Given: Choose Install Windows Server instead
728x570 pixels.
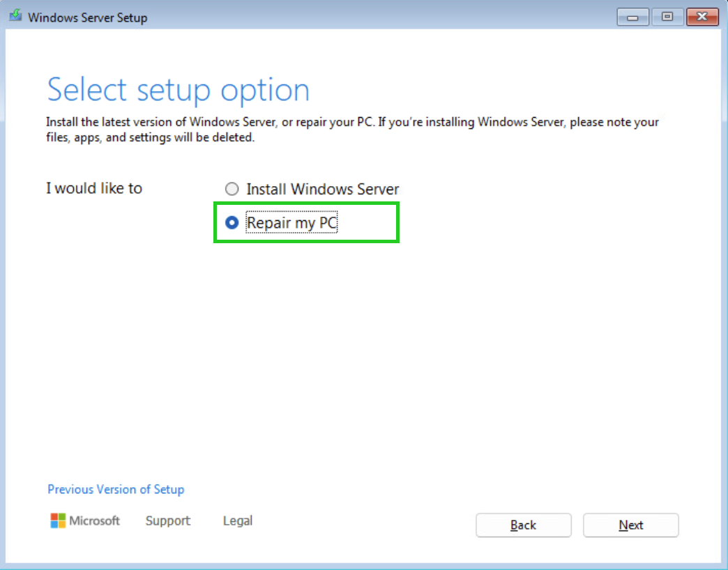Looking at the screenshot, I should 232,189.
